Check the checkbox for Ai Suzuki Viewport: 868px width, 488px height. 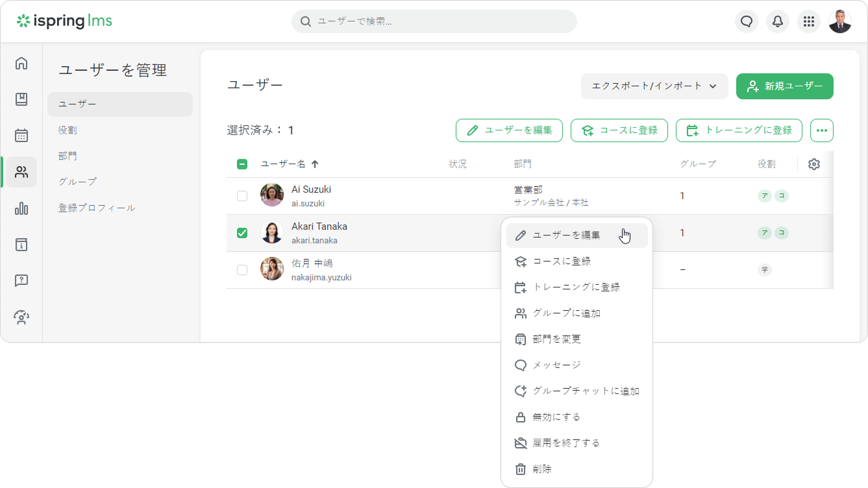coord(242,196)
